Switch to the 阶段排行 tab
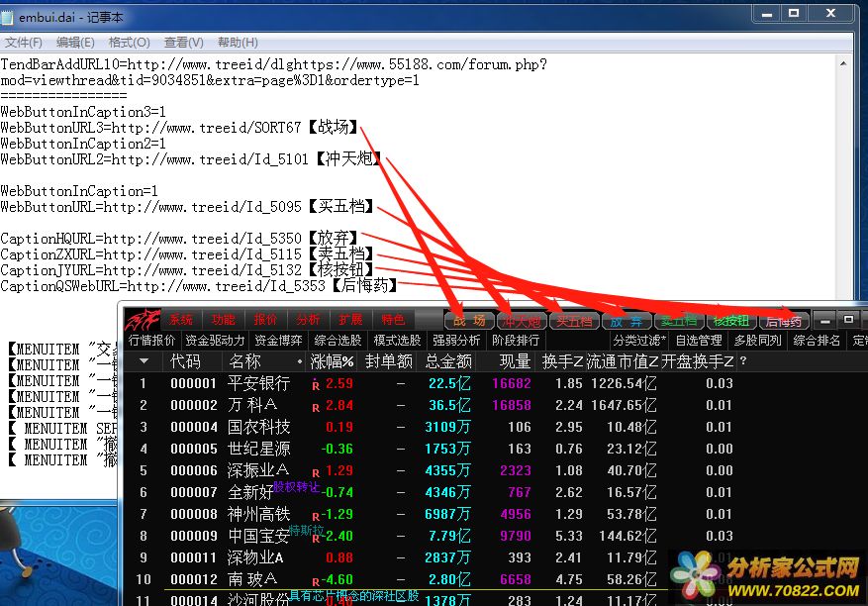868x606 pixels. coord(516,340)
